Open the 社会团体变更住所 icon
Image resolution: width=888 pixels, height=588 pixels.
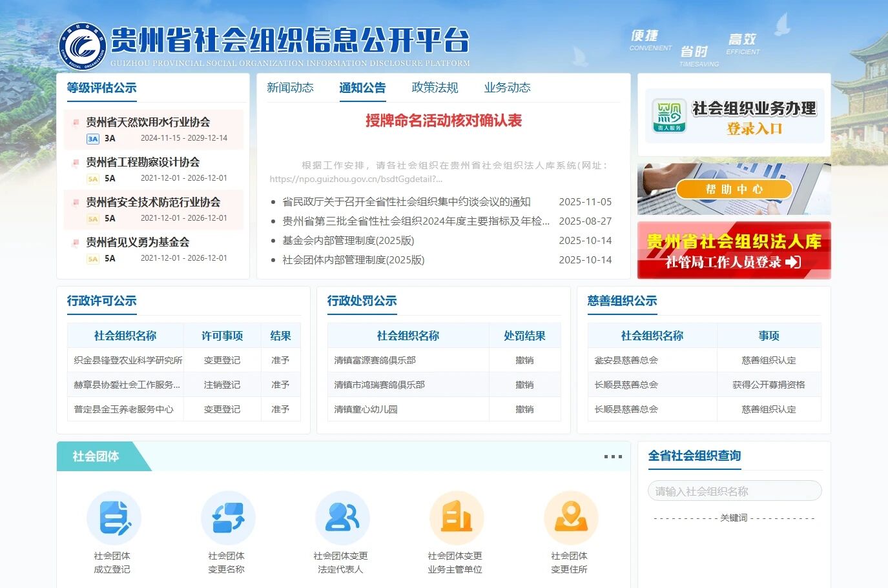571,518
